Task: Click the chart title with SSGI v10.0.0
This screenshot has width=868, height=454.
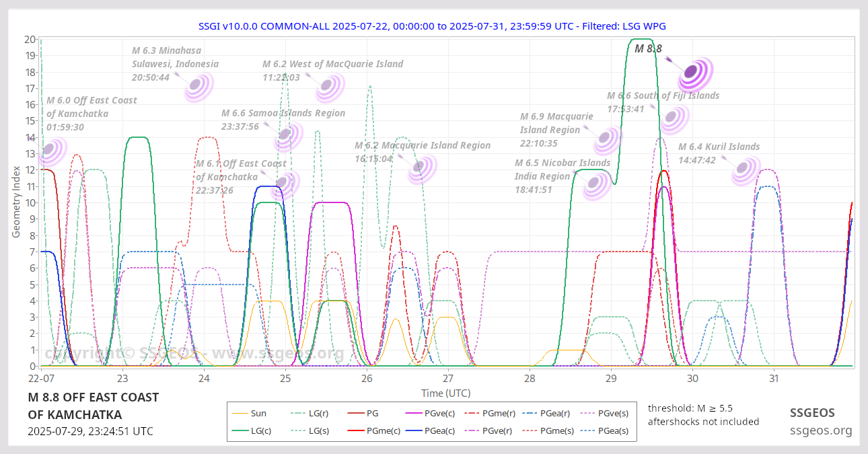Action: [432, 26]
